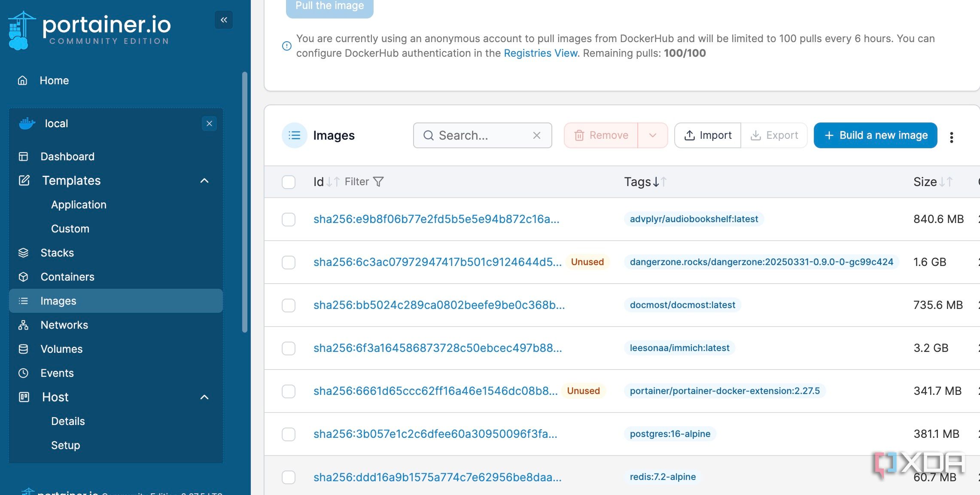
Task: Open the Registries View link
Action: pos(541,53)
